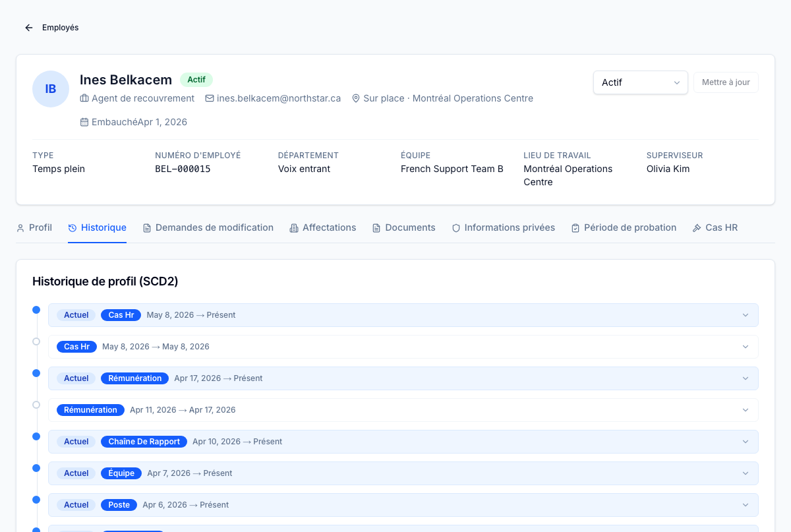Switch to Période de probation tab

coord(624,227)
